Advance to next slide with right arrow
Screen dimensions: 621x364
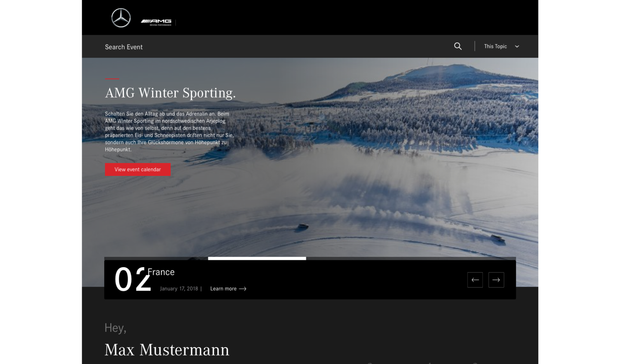[x=496, y=280]
